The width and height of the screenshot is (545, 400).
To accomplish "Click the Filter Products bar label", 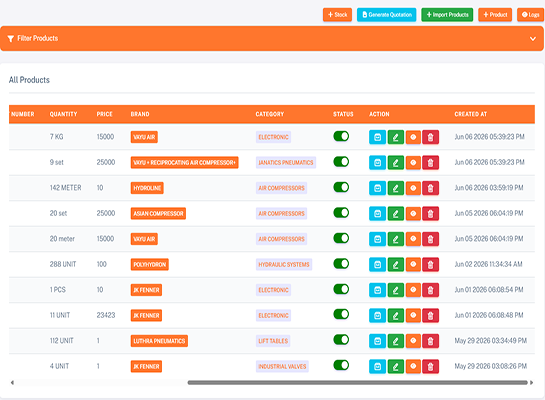I will point(38,38).
